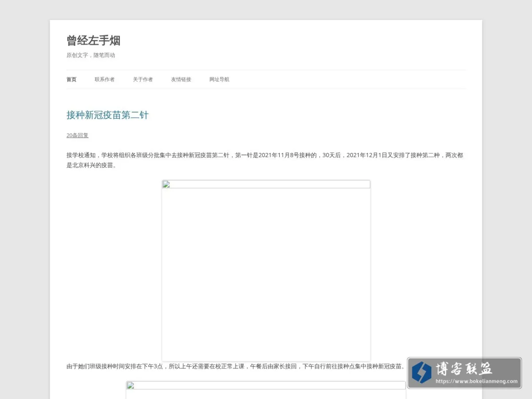The width and height of the screenshot is (532, 399).
Task: Open the 网址导航 menu item
Action: pyautogui.click(x=219, y=79)
